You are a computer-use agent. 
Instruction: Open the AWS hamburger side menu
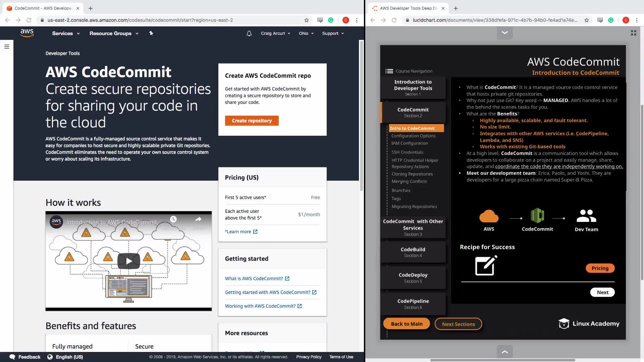pyautogui.click(x=7, y=47)
